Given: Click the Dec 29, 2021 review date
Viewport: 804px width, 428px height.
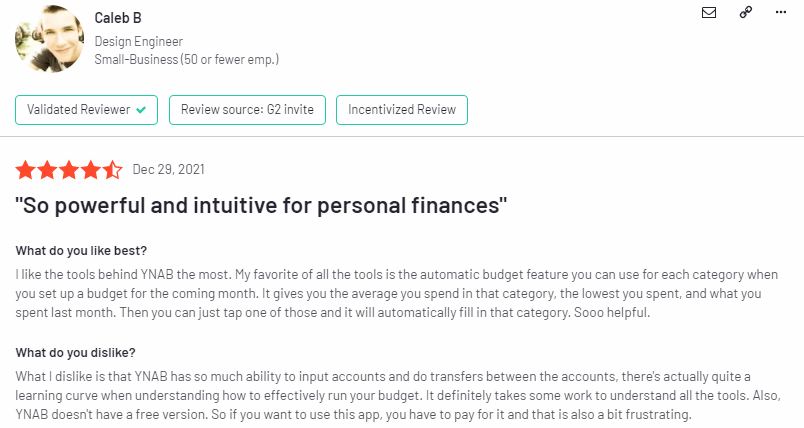Looking at the screenshot, I should point(168,170).
